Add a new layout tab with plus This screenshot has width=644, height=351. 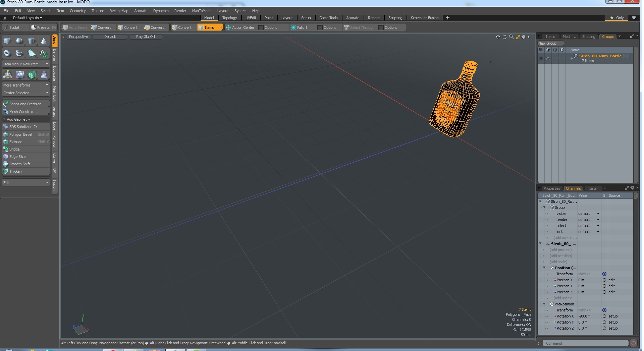pyautogui.click(x=448, y=18)
